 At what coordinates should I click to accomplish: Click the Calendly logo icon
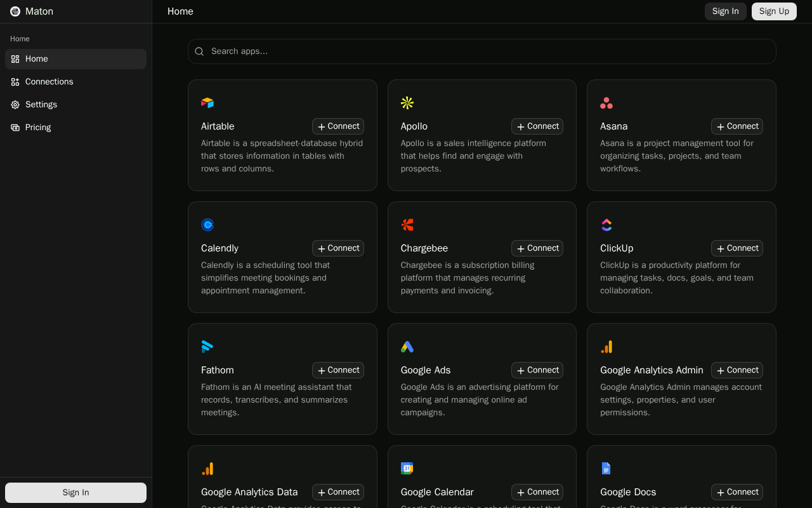(x=207, y=225)
